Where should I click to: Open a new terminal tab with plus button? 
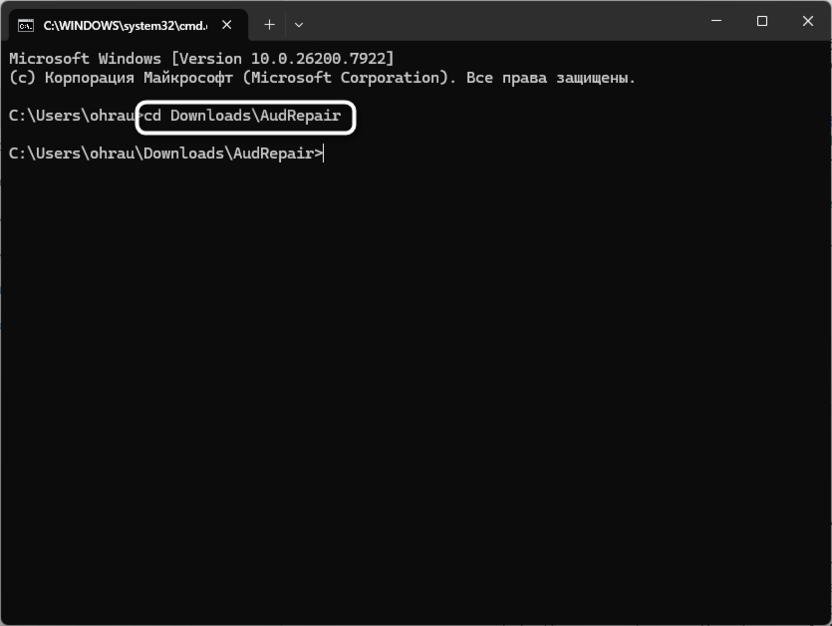pos(270,25)
